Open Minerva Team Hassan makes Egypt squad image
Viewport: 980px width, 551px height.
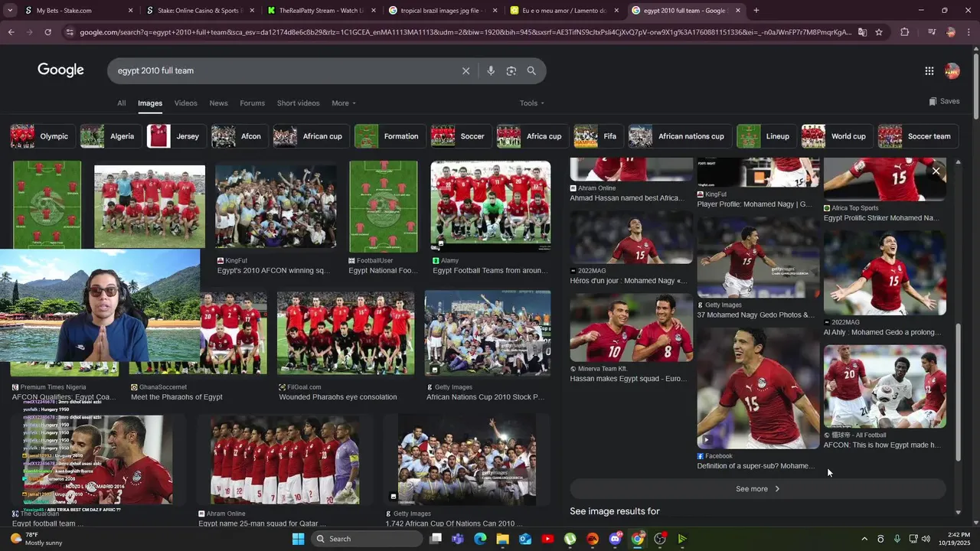click(x=632, y=328)
